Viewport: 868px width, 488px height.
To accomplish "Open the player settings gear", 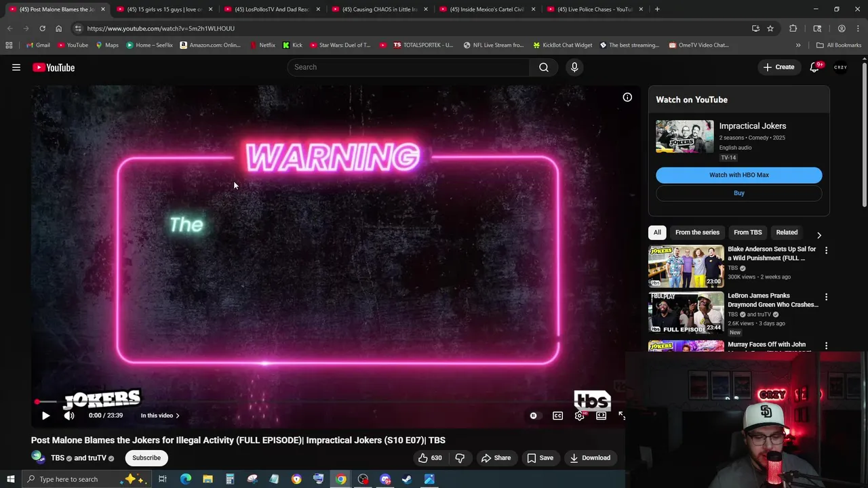I will pos(579,415).
